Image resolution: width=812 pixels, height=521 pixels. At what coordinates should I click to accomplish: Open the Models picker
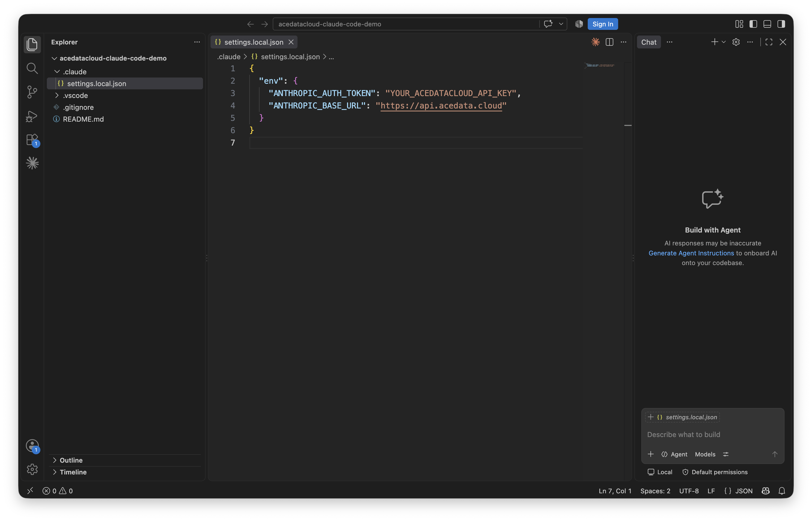pyautogui.click(x=705, y=454)
